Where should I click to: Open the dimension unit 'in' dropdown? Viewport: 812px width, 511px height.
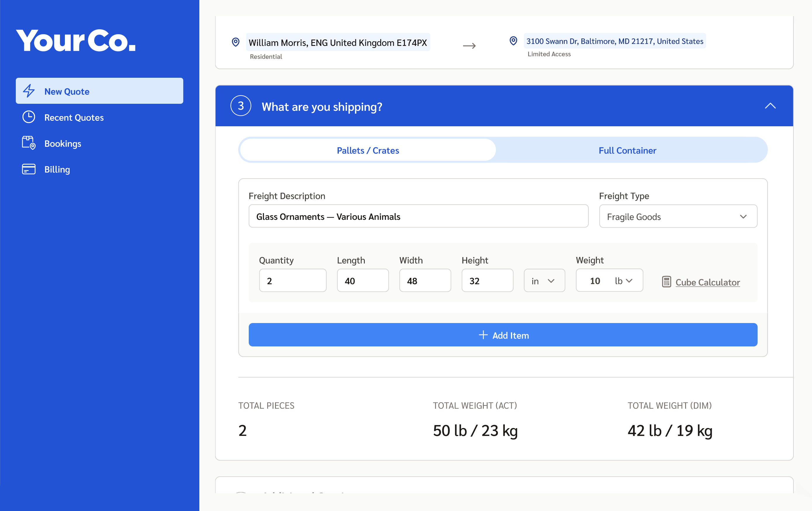coord(544,281)
